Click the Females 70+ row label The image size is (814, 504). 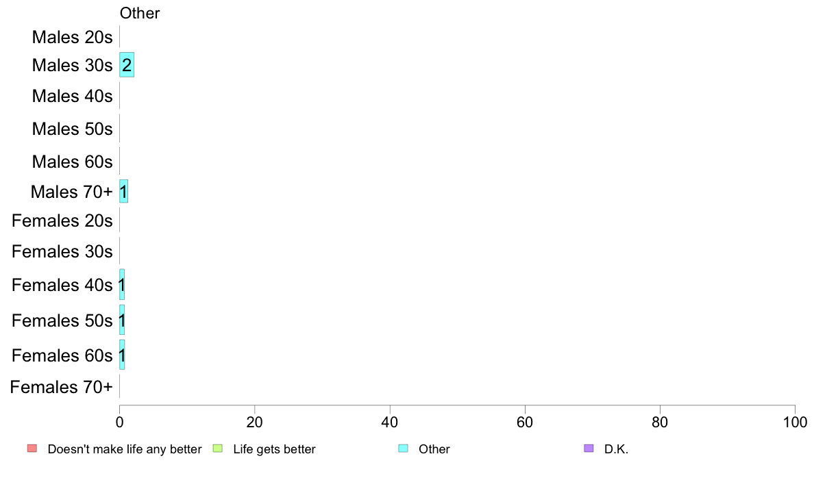click(x=61, y=387)
